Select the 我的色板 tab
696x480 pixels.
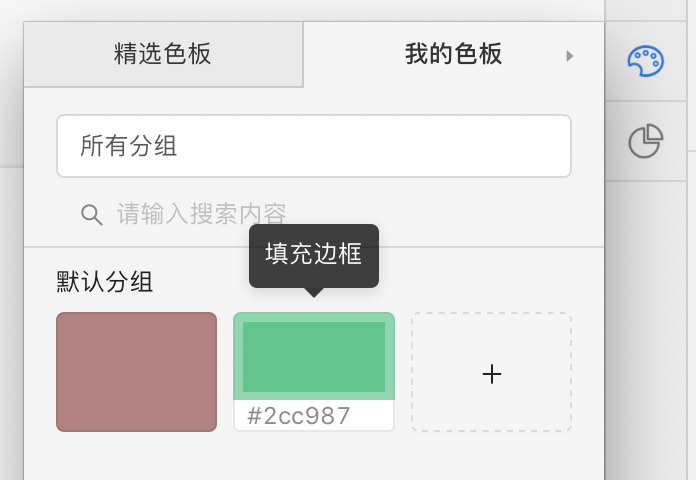point(453,54)
